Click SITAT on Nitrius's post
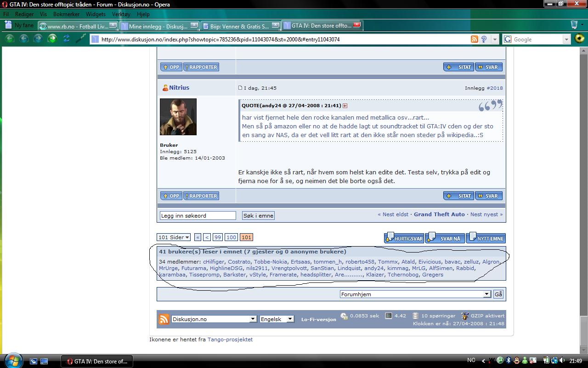The height and width of the screenshot is (368, 588). pyautogui.click(x=458, y=195)
